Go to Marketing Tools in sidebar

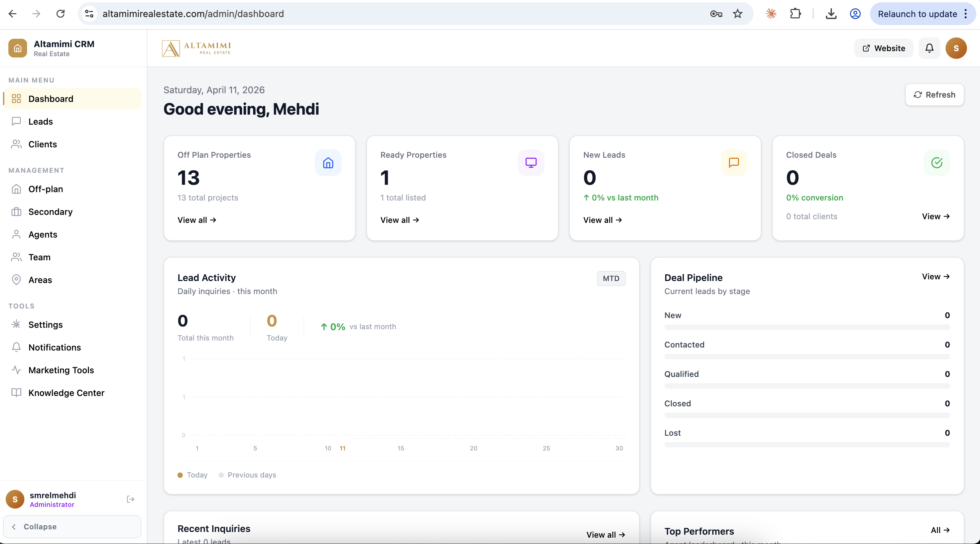point(61,370)
